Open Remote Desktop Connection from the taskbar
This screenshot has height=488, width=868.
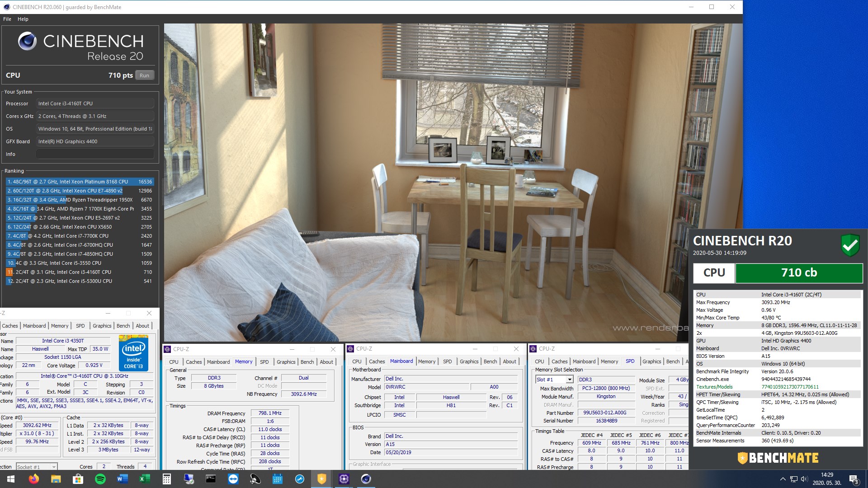pyautogui.click(x=189, y=479)
